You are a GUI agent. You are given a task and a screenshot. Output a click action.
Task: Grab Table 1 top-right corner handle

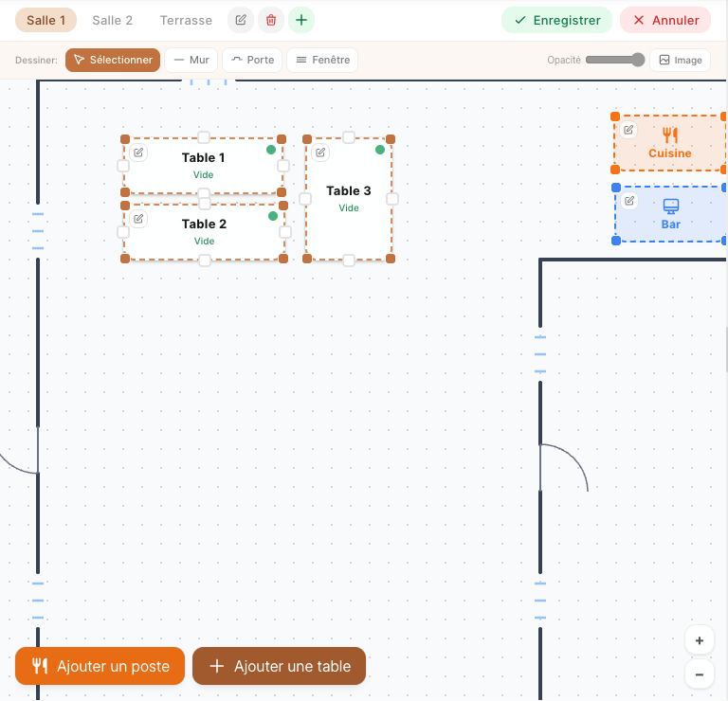tap(282, 139)
